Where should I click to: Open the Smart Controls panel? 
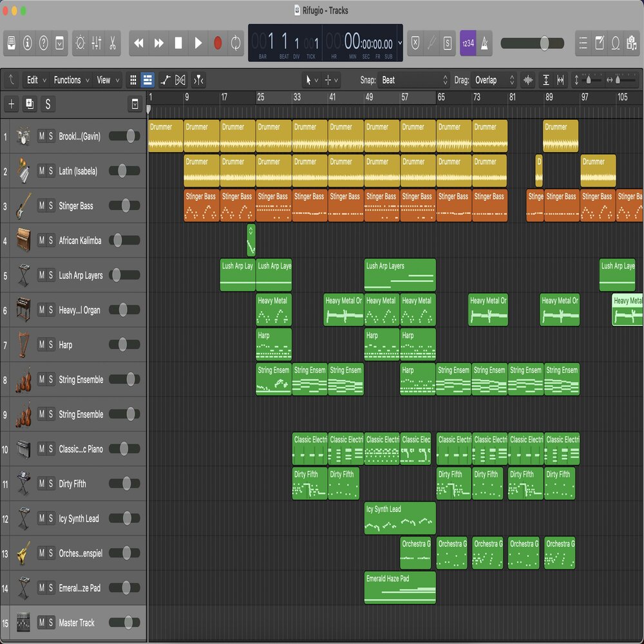(x=80, y=43)
